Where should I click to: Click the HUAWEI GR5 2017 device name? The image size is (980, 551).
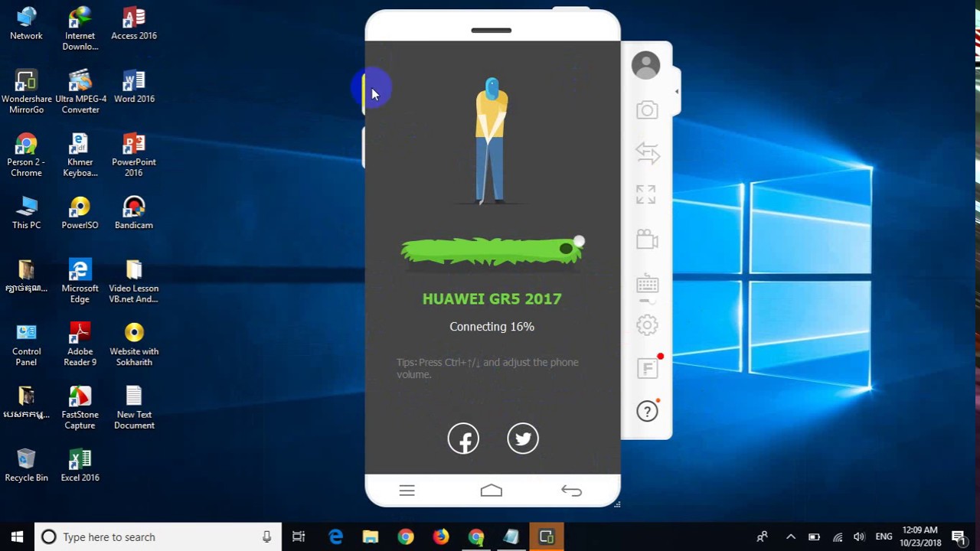click(x=492, y=299)
